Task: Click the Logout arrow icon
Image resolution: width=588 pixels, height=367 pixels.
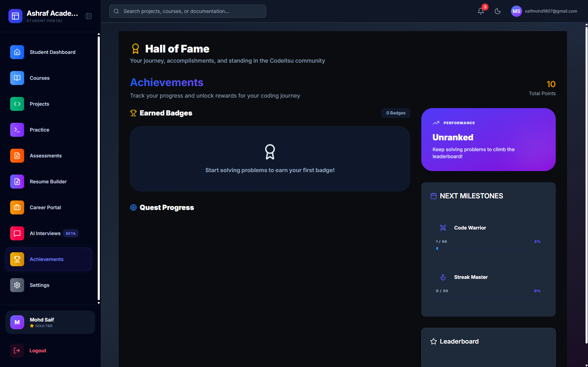Action: point(17,351)
